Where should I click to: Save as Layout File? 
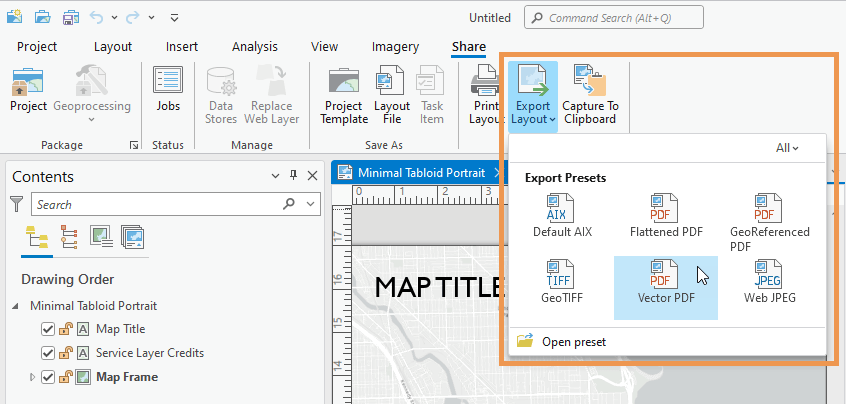(x=392, y=95)
